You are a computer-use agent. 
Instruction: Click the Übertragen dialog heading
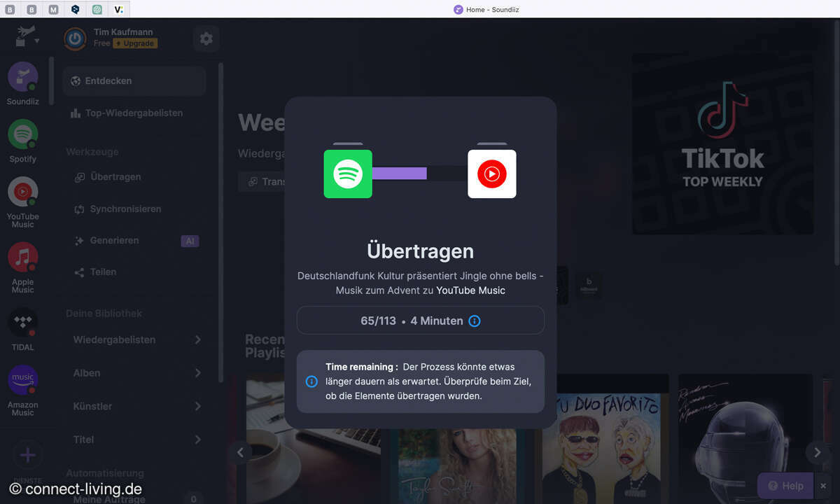tap(420, 251)
